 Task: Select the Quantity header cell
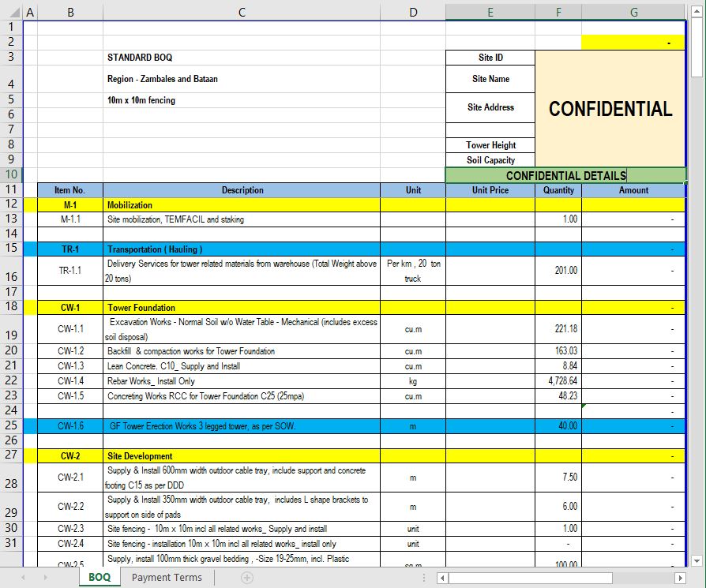pyautogui.click(x=558, y=190)
